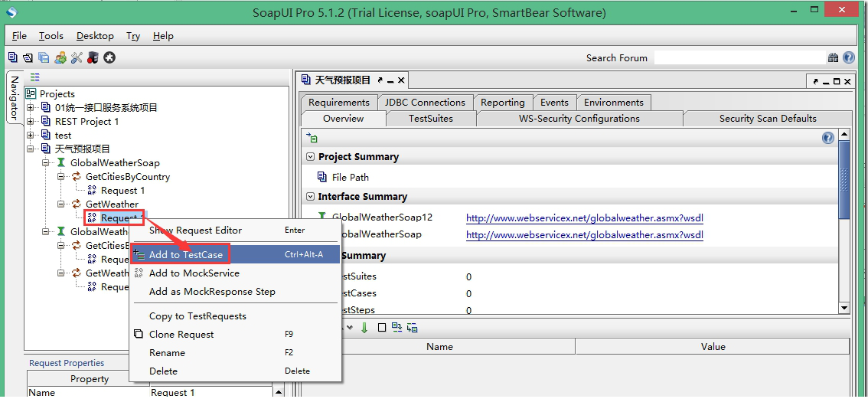Screen dimensions: 868x412
Task: Collapse the Project Summary section
Action: (311, 157)
